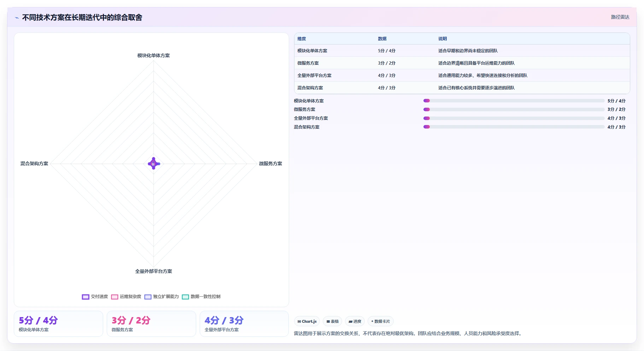Toggle the 运维复杂度 legend swatch
The image size is (644, 351).
click(115, 297)
